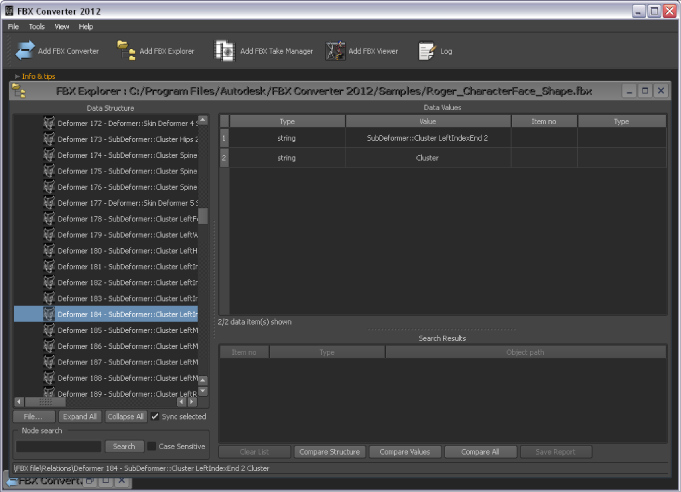Enable the Case Sensitive checkbox

(x=152, y=446)
